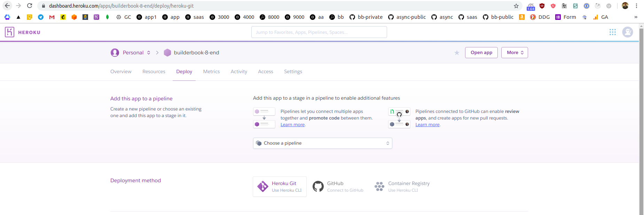Image resolution: width=644 pixels, height=215 pixels.
Task: Open the Telegram bookmark icon
Action: [41, 17]
